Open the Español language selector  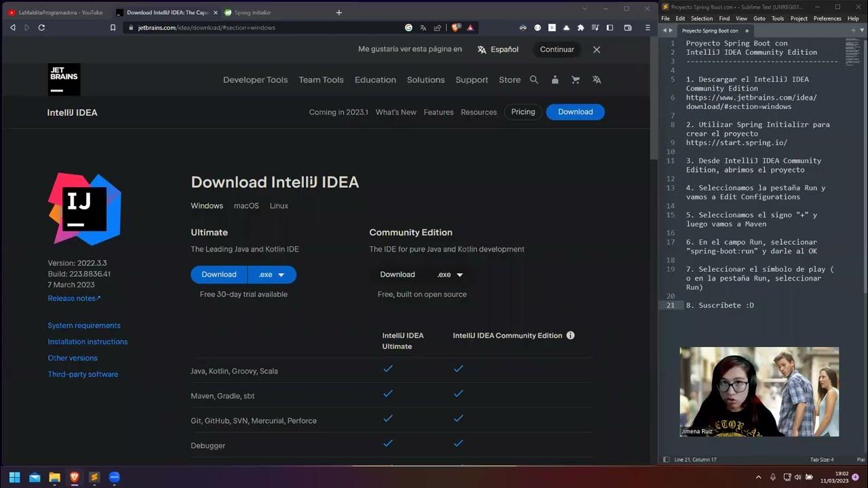[x=498, y=49]
